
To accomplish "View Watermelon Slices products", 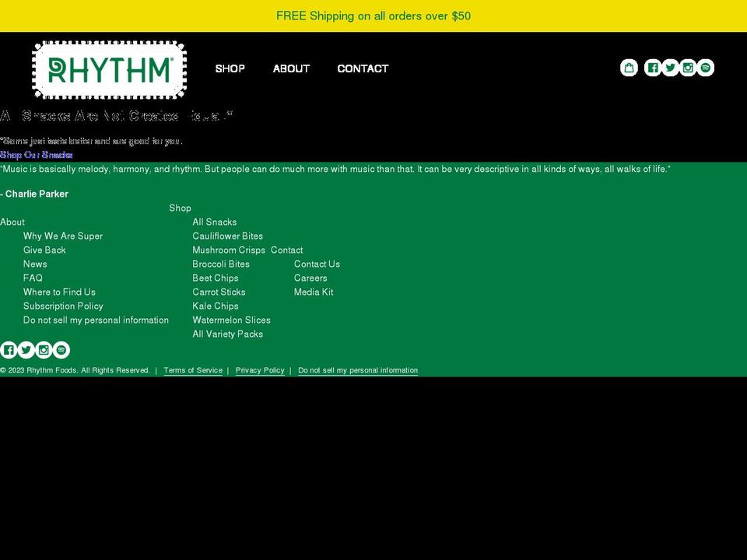I will click(x=232, y=320).
